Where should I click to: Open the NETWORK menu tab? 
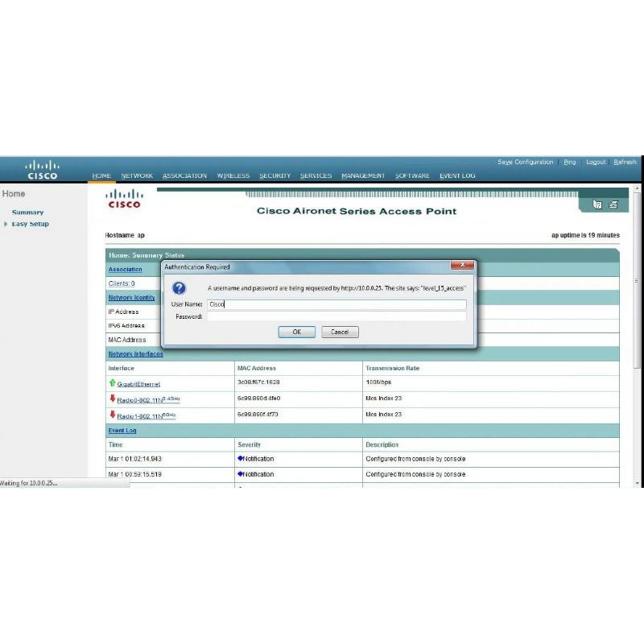pos(137,175)
